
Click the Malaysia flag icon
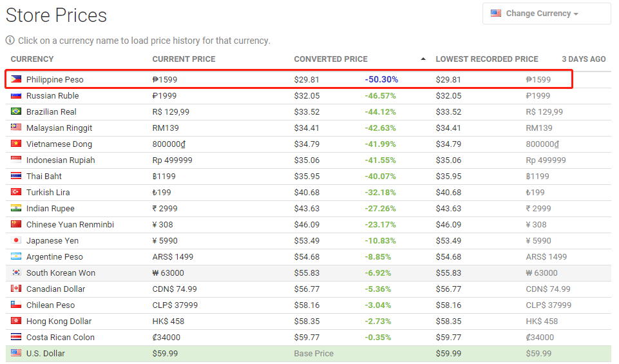(16, 127)
